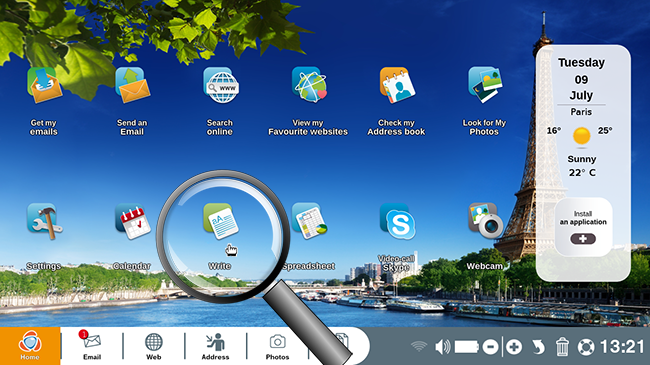Click the 13:21 clock
This screenshot has width=650, height=365.
pyautogui.click(x=622, y=347)
